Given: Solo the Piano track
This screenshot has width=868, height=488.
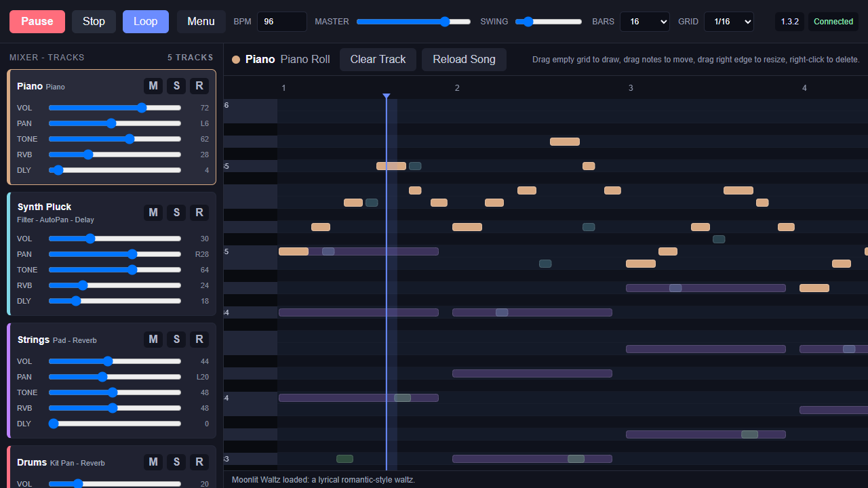Looking at the screenshot, I should pos(176,85).
